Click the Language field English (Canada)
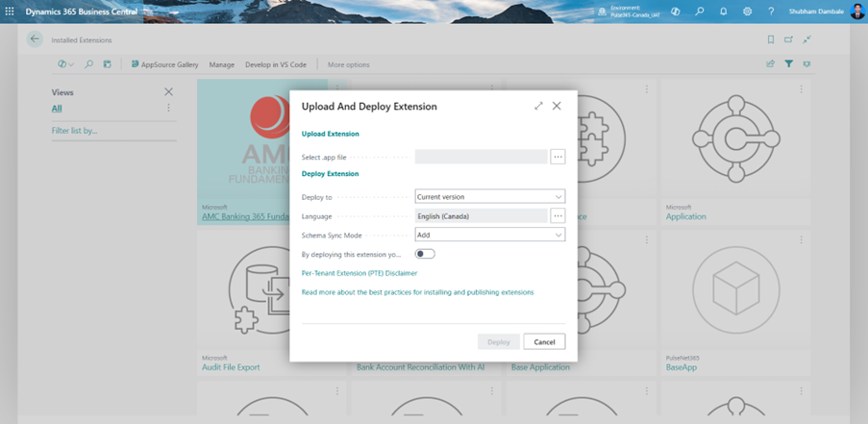Screen dimensions: 868x424 click(481, 216)
